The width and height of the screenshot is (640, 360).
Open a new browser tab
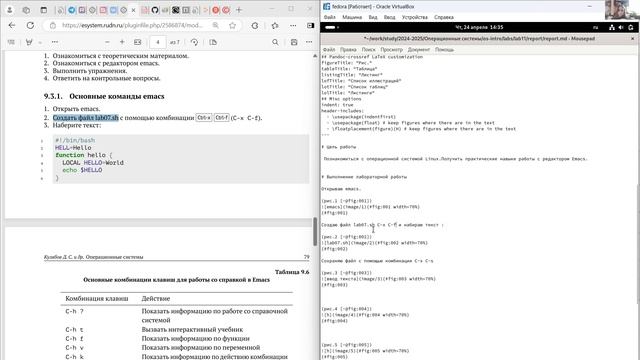pos(239,10)
